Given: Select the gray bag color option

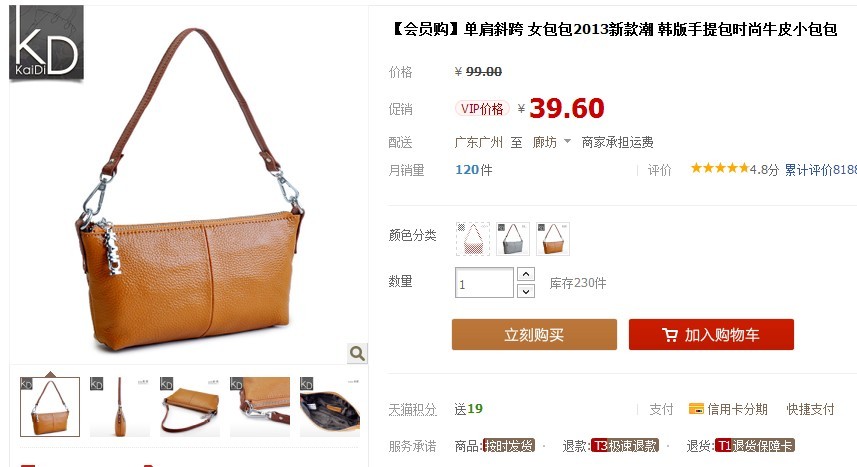Looking at the screenshot, I should pyautogui.click(x=513, y=238).
